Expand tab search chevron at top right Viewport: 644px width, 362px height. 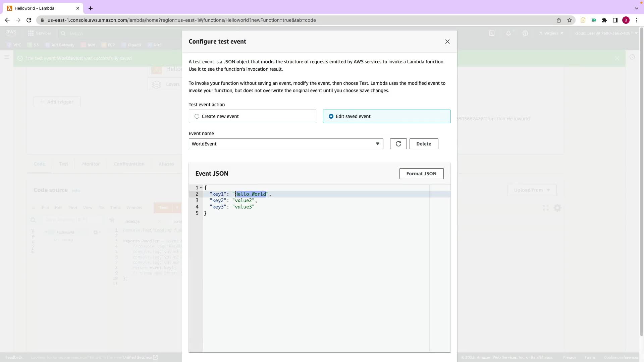(x=636, y=8)
